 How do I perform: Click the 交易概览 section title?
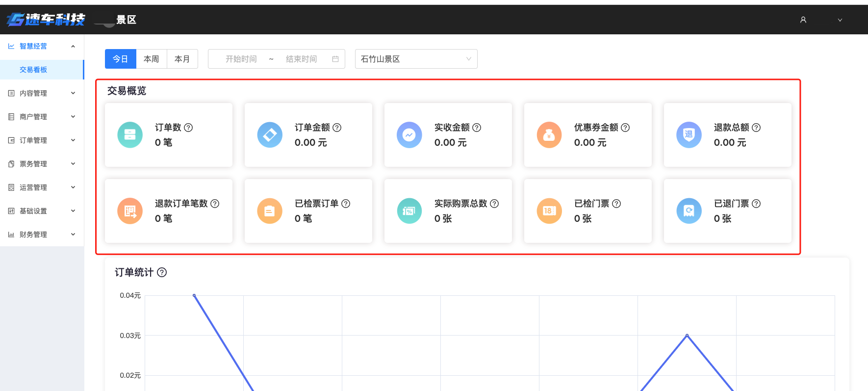click(127, 91)
